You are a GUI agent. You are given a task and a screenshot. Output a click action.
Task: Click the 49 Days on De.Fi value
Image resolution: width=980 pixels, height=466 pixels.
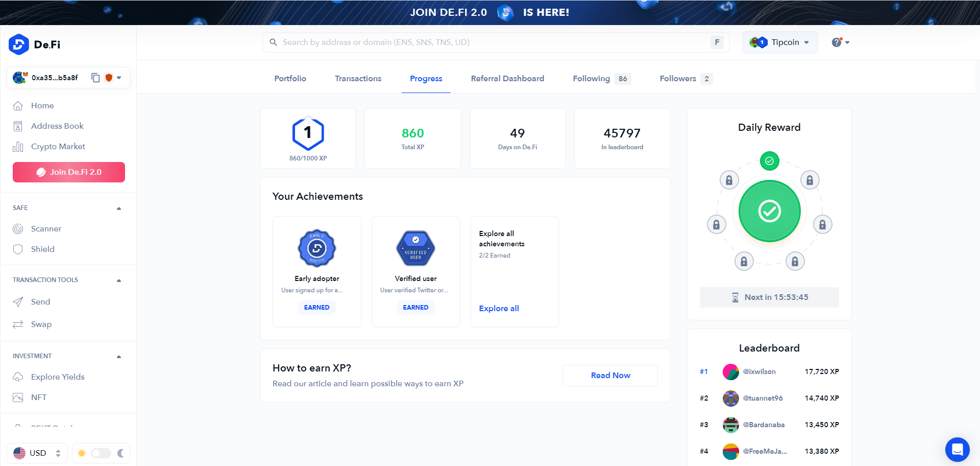[x=518, y=133]
